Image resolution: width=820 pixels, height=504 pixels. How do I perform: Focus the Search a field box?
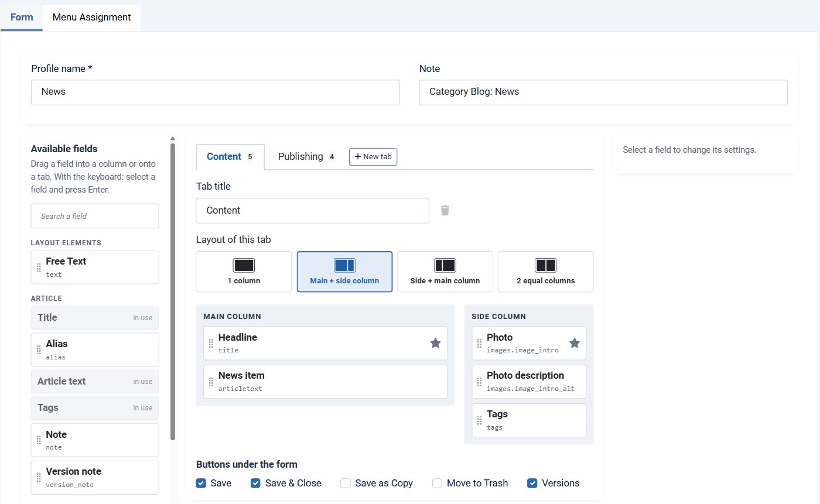[x=95, y=216]
